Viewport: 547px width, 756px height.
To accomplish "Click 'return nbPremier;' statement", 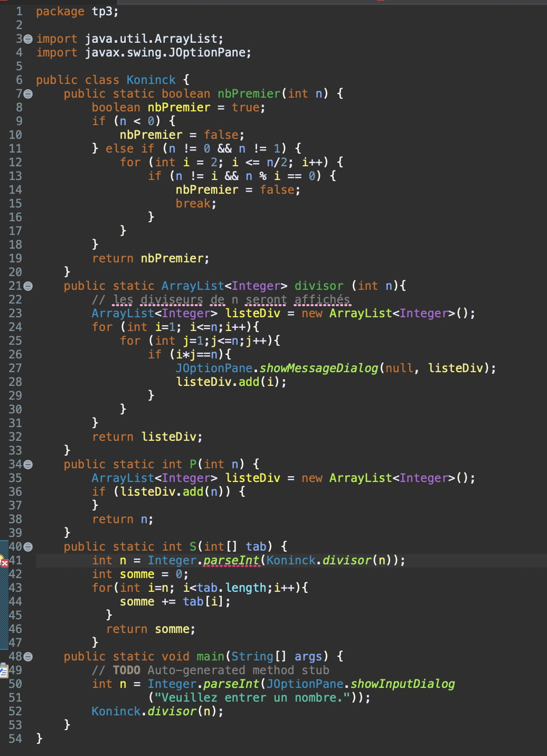I will pos(150,259).
